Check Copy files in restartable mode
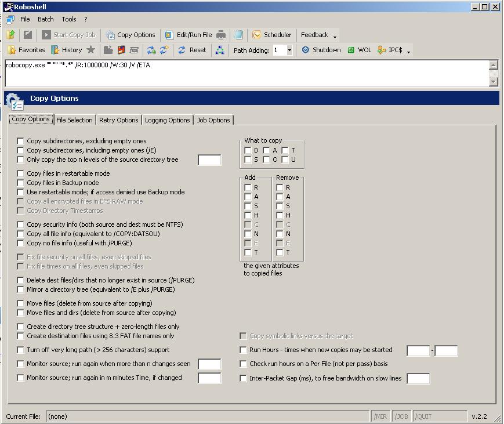504x424 pixels. (x=20, y=173)
